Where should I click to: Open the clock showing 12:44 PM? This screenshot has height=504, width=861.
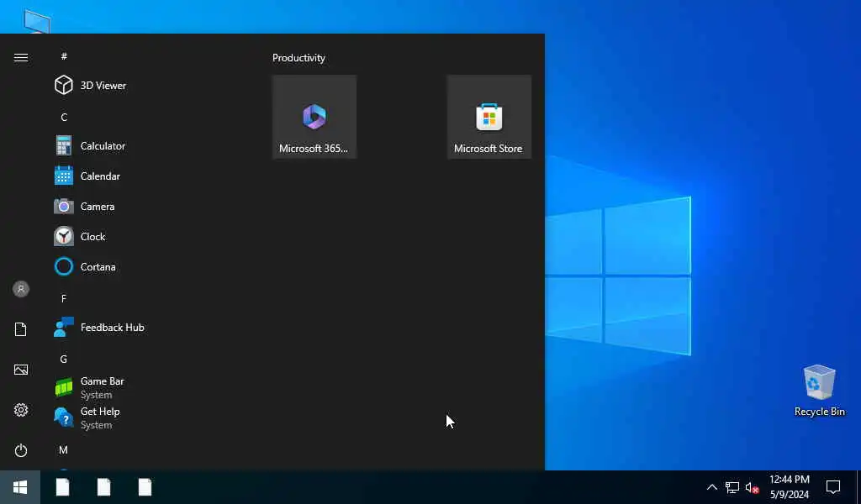[x=790, y=487]
